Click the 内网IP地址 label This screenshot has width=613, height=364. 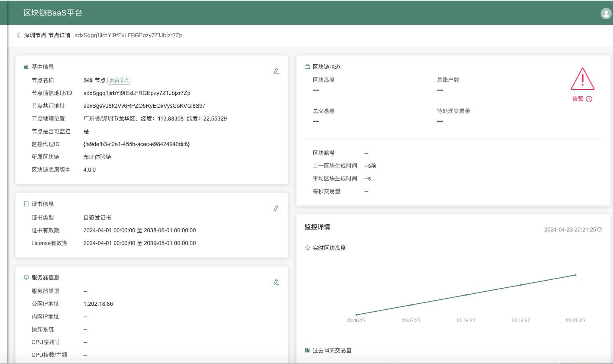(45, 317)
